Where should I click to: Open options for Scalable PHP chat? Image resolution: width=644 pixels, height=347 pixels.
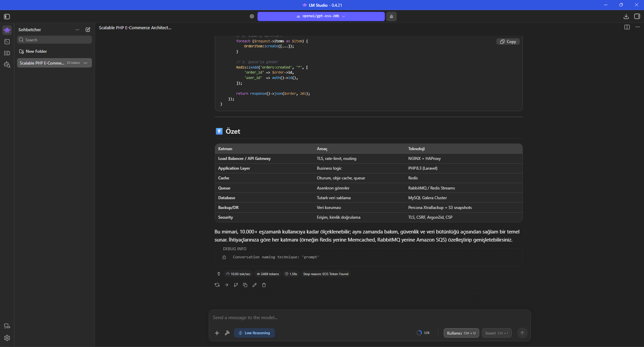pyautogui.click(x=86, y=63)
